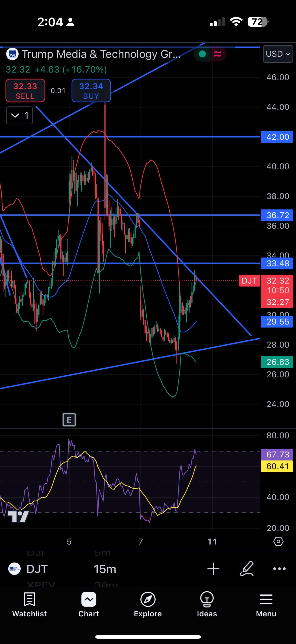Open the earnings E marker

69,420
